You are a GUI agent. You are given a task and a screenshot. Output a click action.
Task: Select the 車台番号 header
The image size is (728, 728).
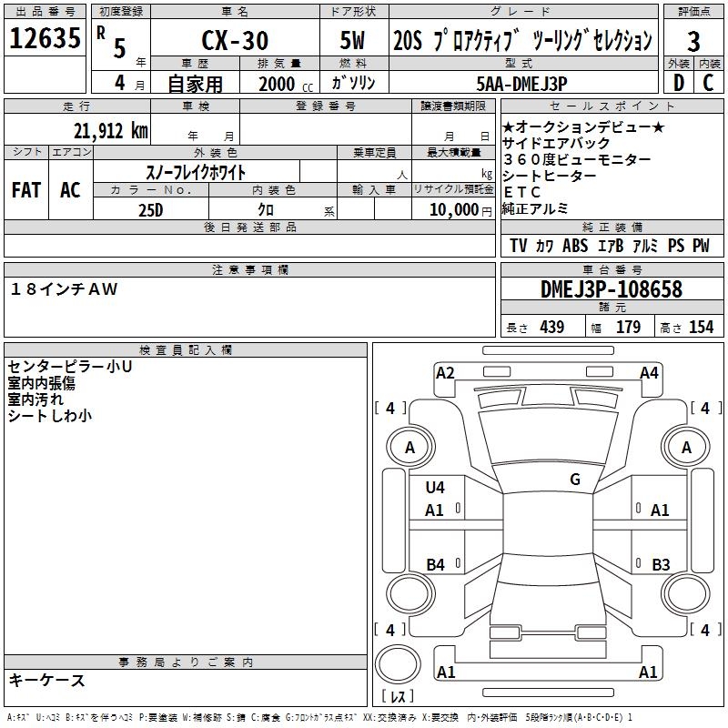(612, 269)
